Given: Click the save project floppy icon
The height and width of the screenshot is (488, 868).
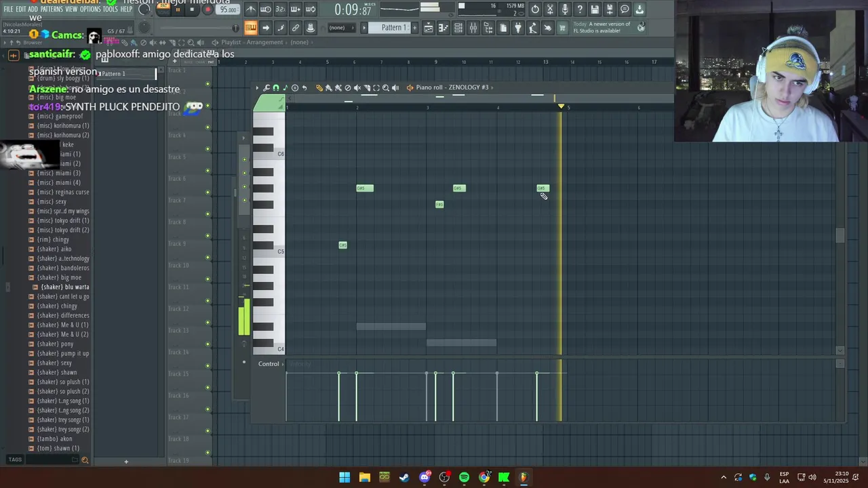Looking at the screenshot, I should [x=595, y=9].
